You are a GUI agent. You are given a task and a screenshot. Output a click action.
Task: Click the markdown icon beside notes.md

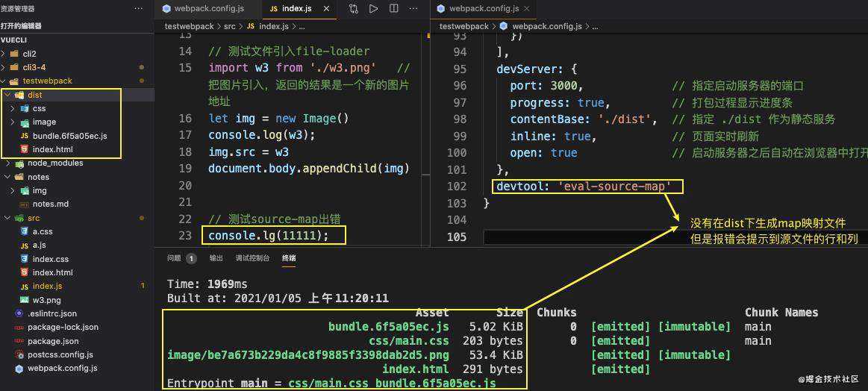pos(24,204)
